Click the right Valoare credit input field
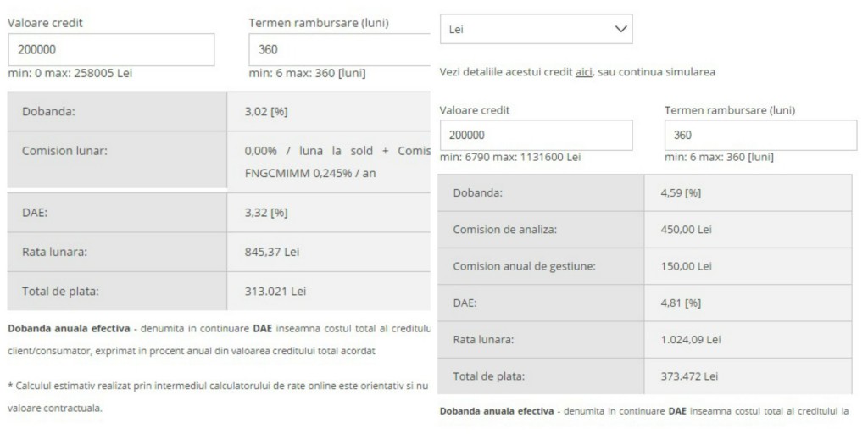The width and height of the screenshot is (868, 434). [x=536, y=135]
